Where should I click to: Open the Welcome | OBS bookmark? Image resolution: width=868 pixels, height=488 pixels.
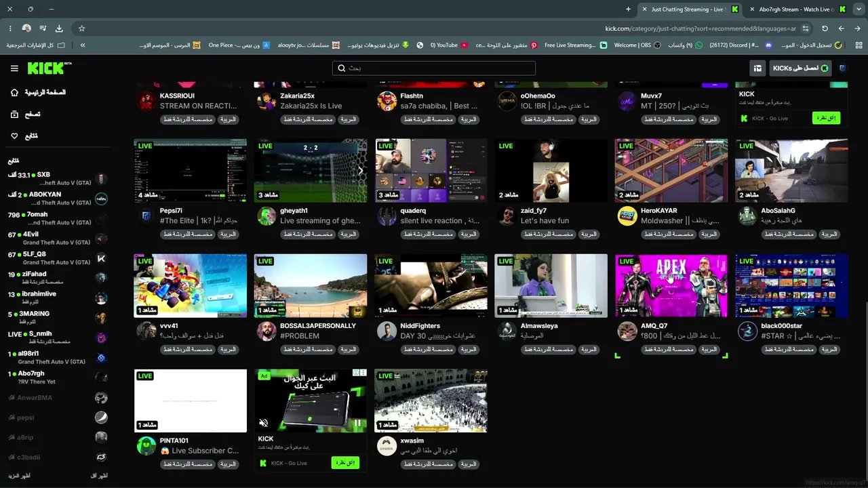point(637,45)
